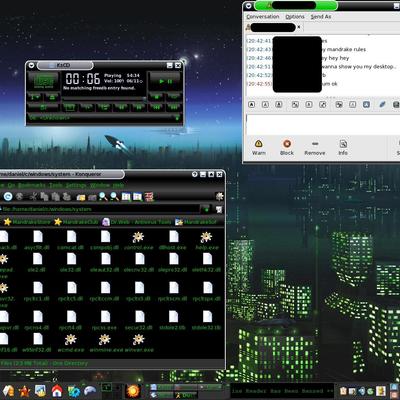Image resolution: width=400 pixels, height=400 pixels.
Task: Click the Remove button in chat window
Action: (x=315, y=148)
